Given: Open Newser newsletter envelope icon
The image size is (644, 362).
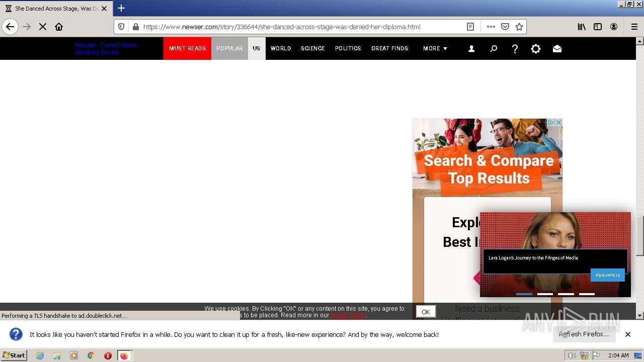Looking at the screenshot, I should click(x=557, y=49).
